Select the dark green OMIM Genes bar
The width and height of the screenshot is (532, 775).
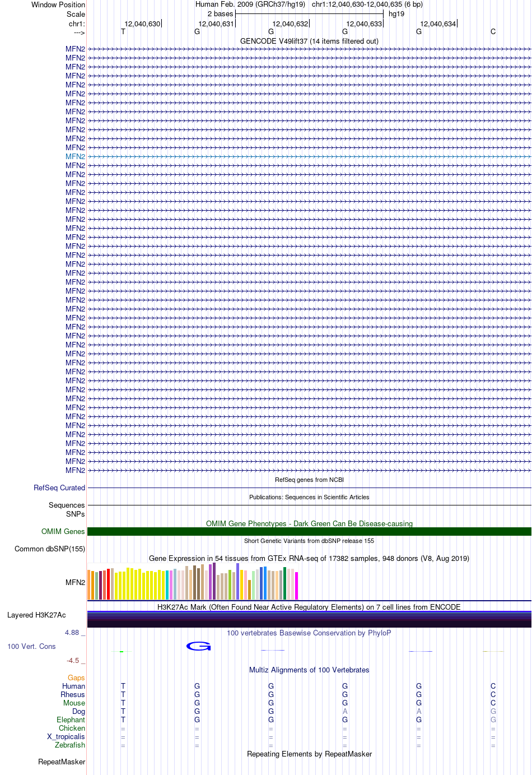pyautogui.click(x=309, y=531)
